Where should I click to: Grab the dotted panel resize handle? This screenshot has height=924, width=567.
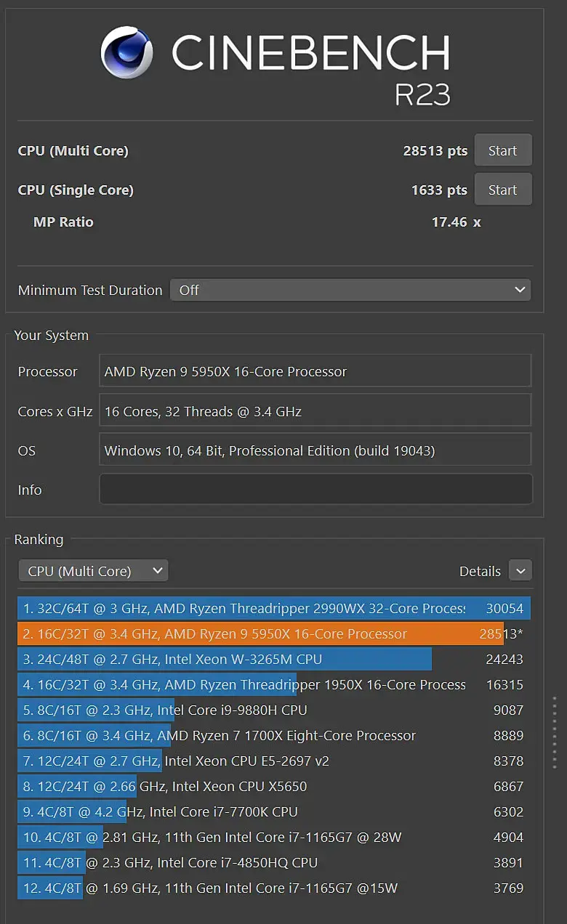point(554,732)
